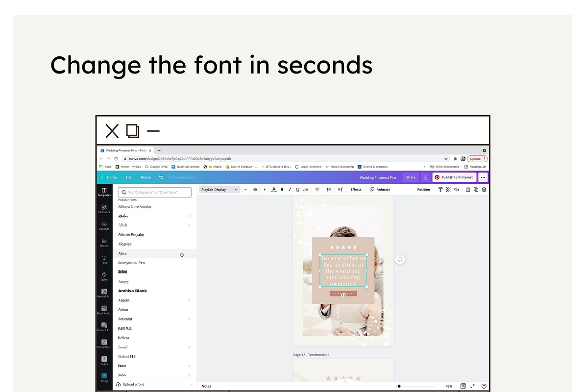Screen dimensions: 588x392
Task: Open the Uploads sidebar panel
Action: click(104, 226)
